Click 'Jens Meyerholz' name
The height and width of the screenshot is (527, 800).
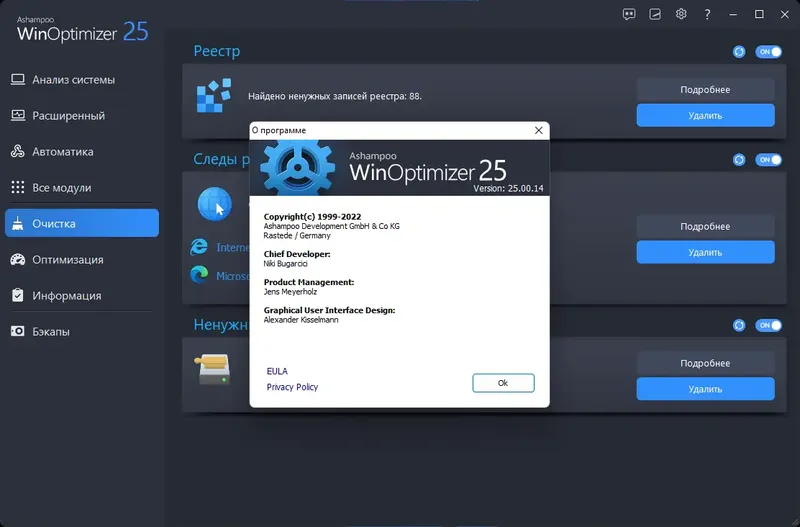[290, 292]
